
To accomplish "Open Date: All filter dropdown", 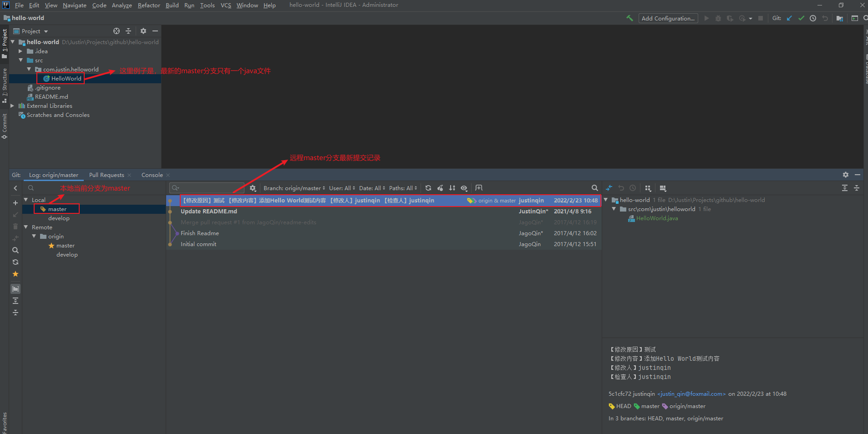I will pyautogui.click(x=372, y=188).
